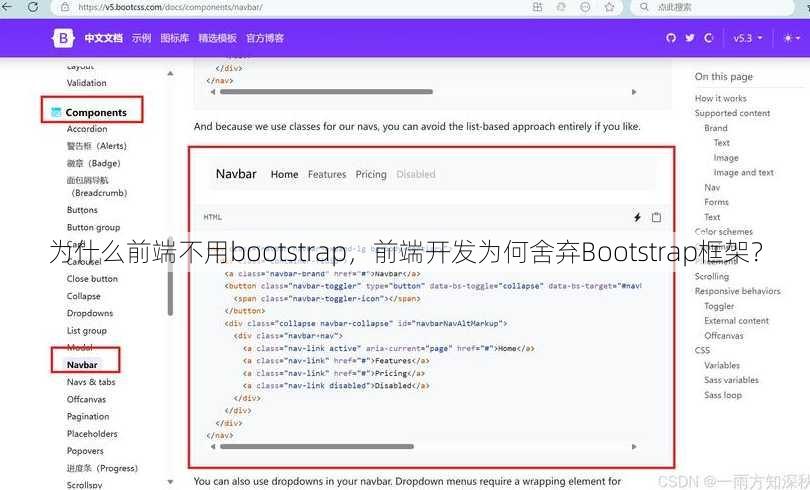
Task: Jump to How it works section
Action: tap(720, 98)
